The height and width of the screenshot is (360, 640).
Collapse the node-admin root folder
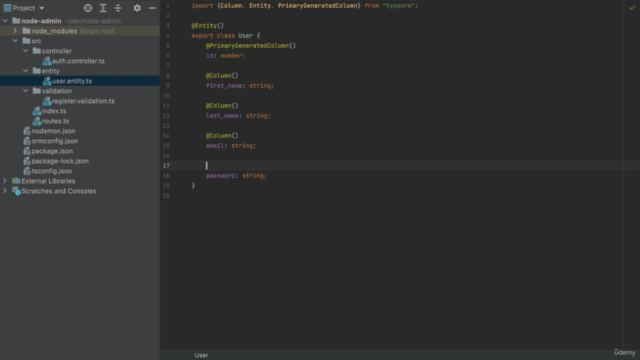coord(5,21)
